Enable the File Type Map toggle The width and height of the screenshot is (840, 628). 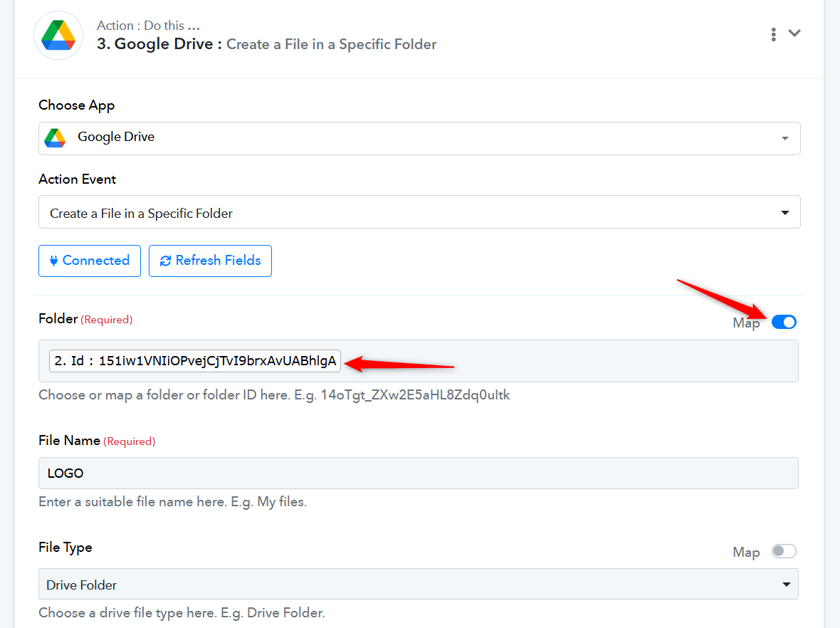pos(784,551)
